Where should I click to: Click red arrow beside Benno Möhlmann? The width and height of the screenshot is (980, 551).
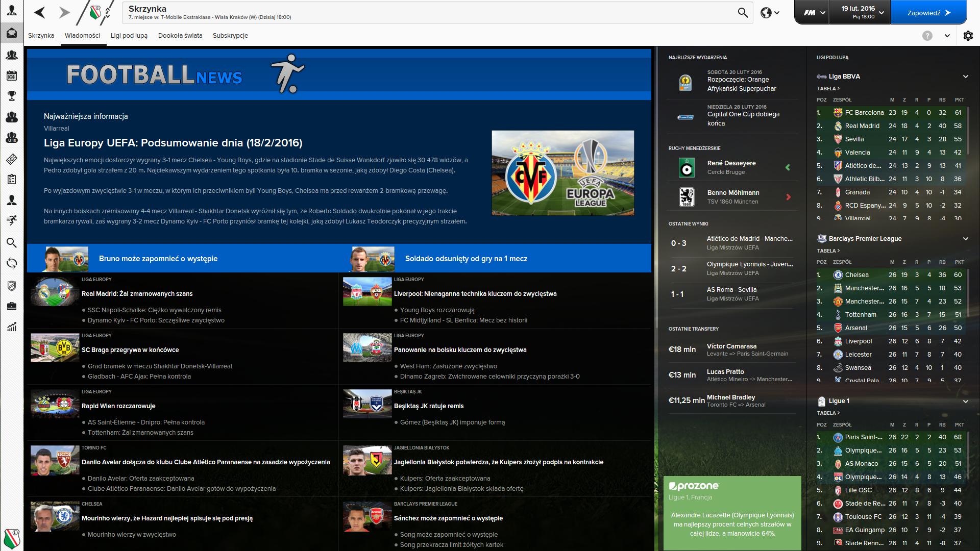click(788, 197)
